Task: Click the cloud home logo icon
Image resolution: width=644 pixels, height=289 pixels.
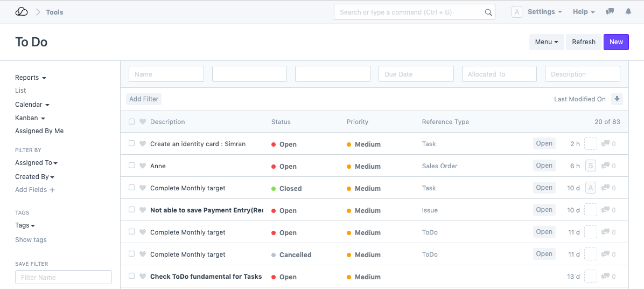Action: pyautogui.click(x=22, y=12)
